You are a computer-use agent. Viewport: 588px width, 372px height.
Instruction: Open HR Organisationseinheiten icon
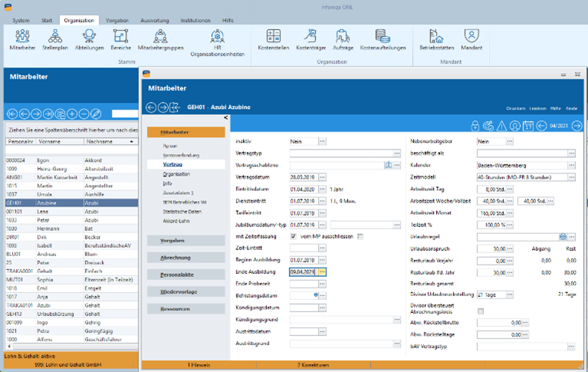pyautogui.click(x=218, y=43)
